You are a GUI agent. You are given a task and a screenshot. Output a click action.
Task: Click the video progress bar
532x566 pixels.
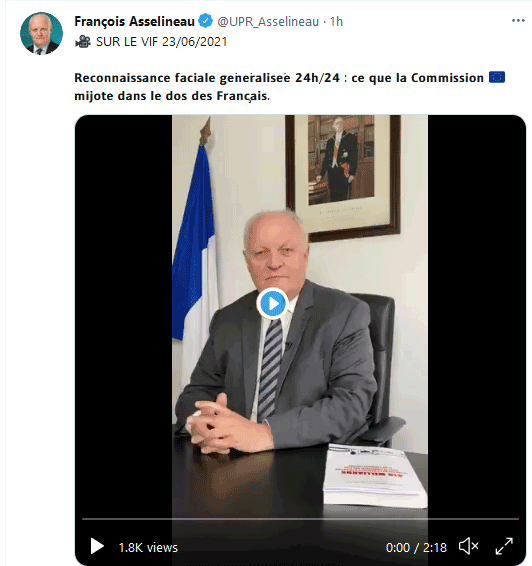tap(300, 519)
